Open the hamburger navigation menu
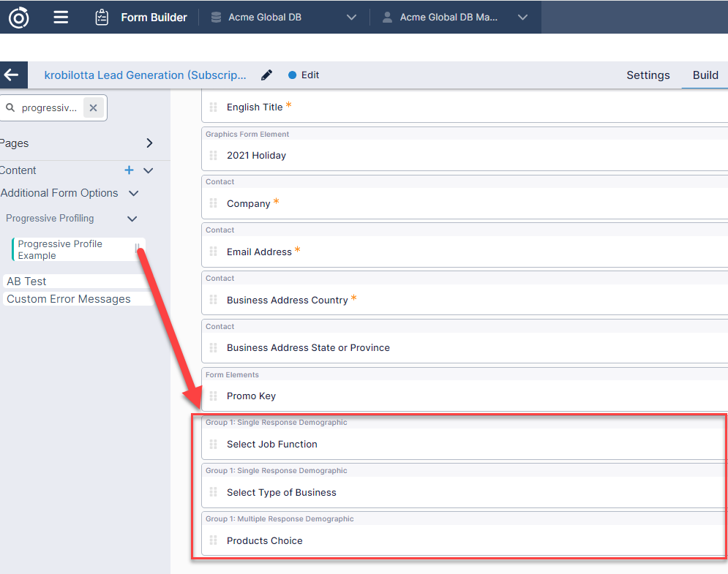This screenshot has width=728, height=574. 61,18
